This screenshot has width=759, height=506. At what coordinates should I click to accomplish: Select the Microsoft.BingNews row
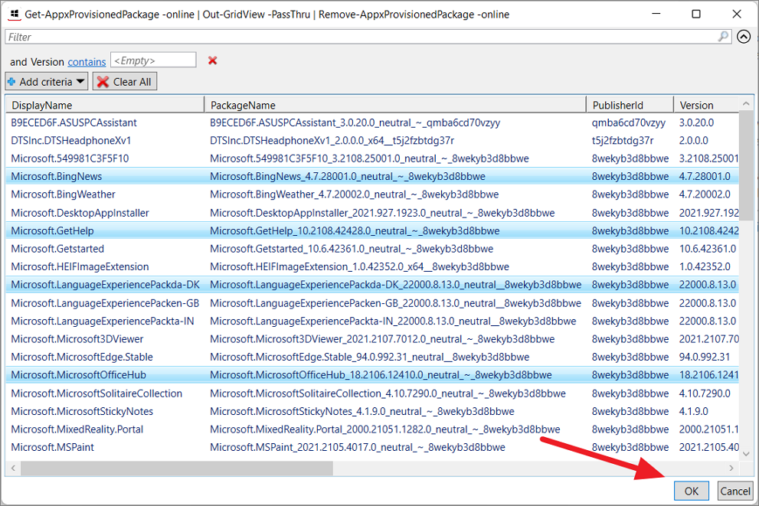372,176
